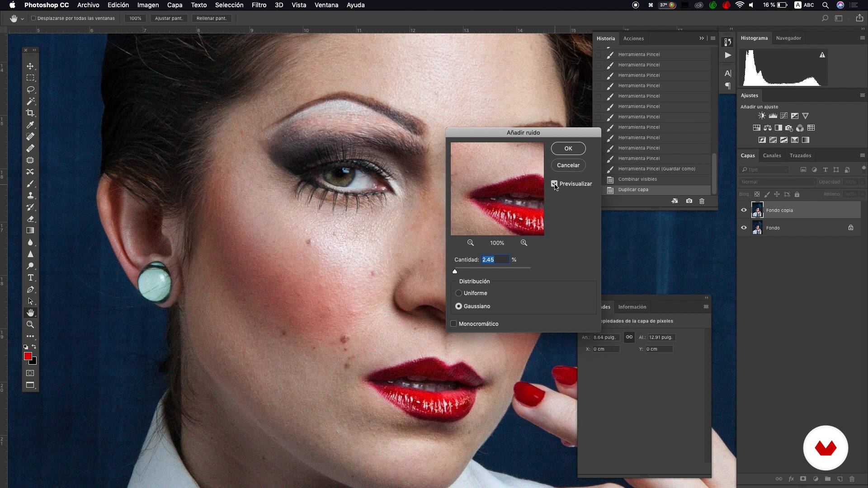
Task: Select the Hand tool in toolbar
Action: point(30,313)
